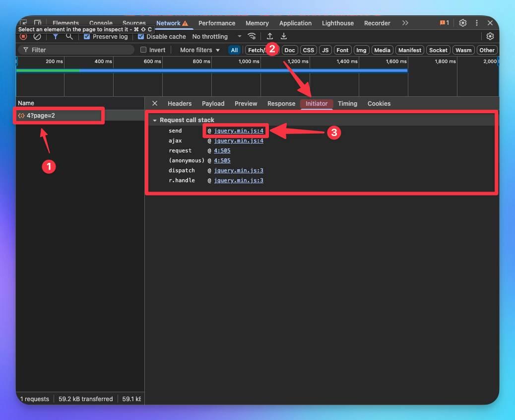Switch to the Memory panel tab
Image resolution: width=515 pixels, height=420 pixels.
(x=257, y=23)
